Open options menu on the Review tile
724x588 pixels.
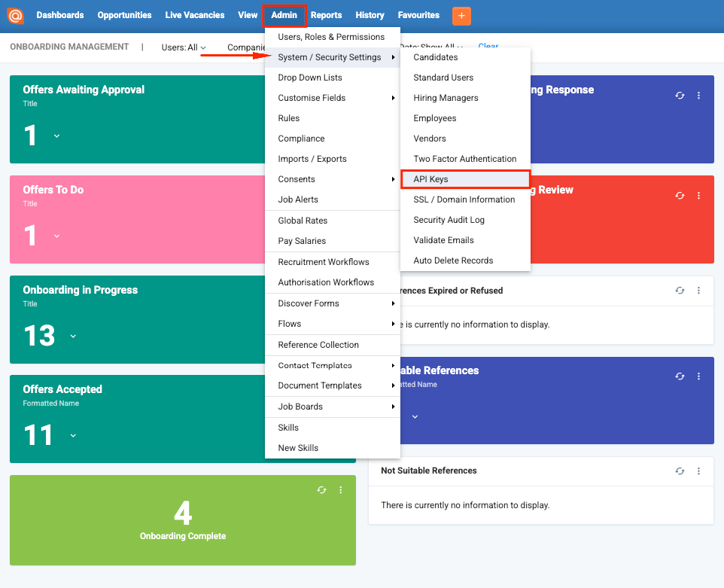pyautogui.click(x=698, y=196)
